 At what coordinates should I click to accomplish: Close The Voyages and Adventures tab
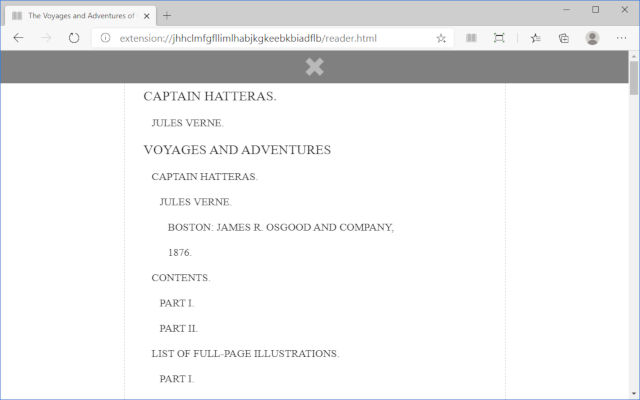(x=147, y=16)
